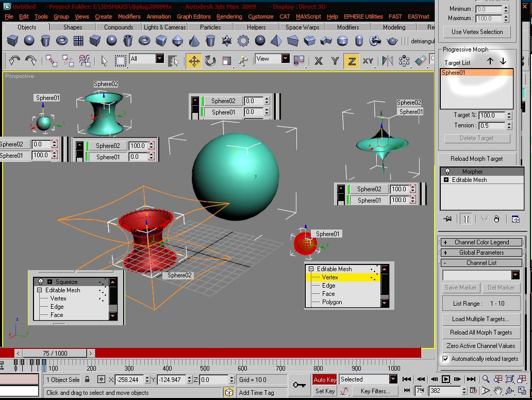Click the Unlink Selection tool icon
The image size is (532, 400).
coord(68,61)
